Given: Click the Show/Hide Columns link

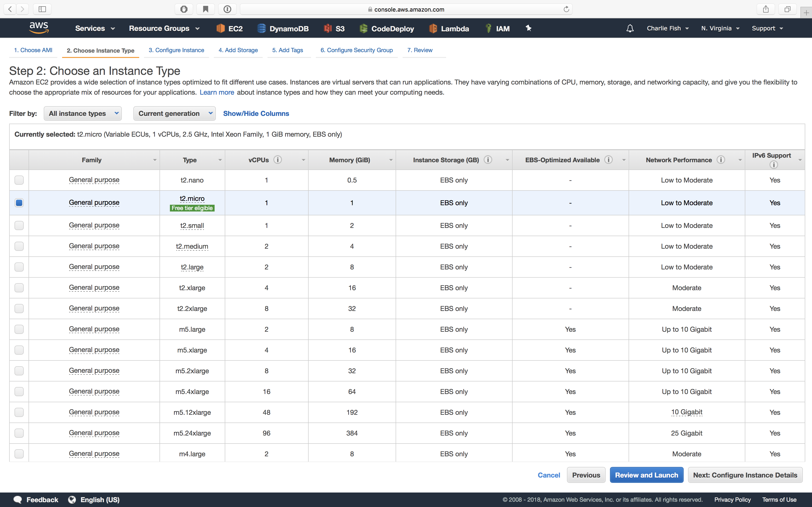Looking at the screenshot, I should pos(256,113).
